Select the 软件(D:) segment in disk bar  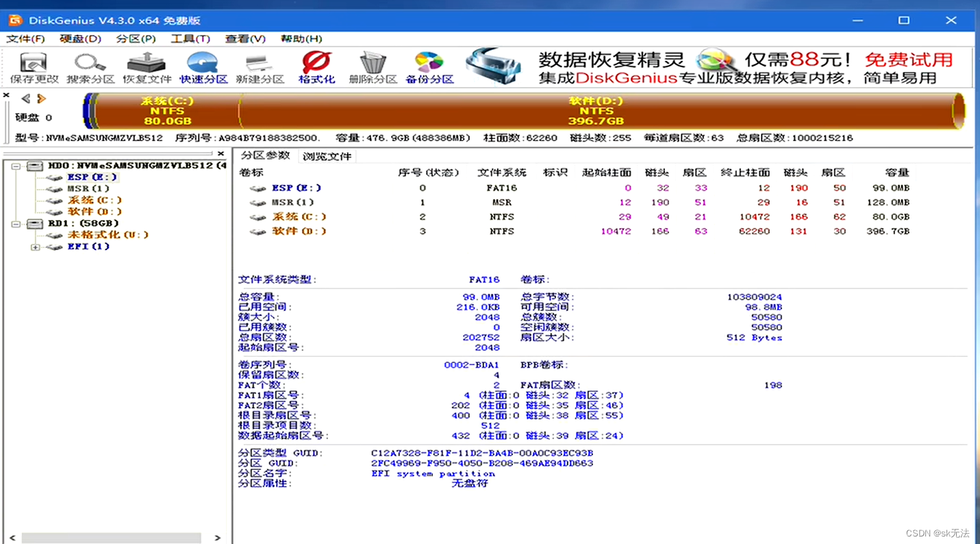pos(596,110)
